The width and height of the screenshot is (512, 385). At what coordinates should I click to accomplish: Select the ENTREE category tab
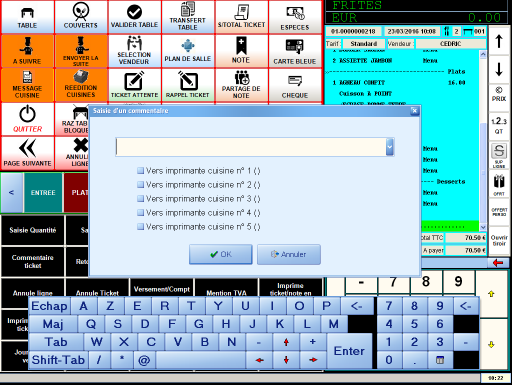click(x=43, y=193)
